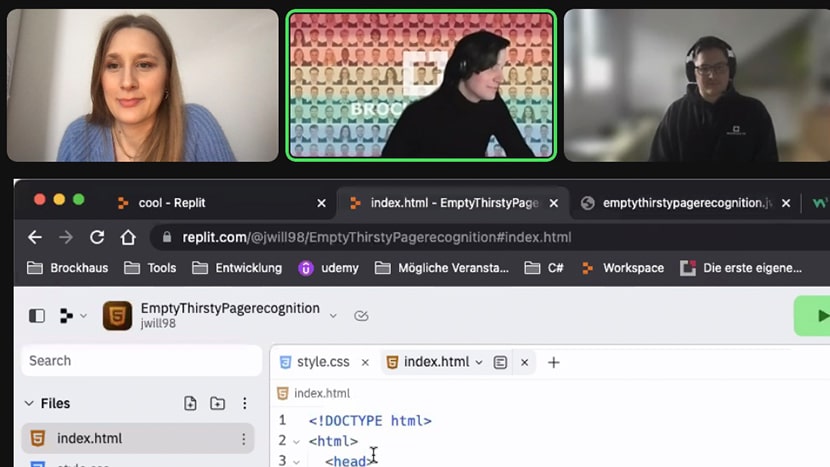Open the Replit logo menu
The width and height of the screenshot is (830, 467).
coord(73,316)
